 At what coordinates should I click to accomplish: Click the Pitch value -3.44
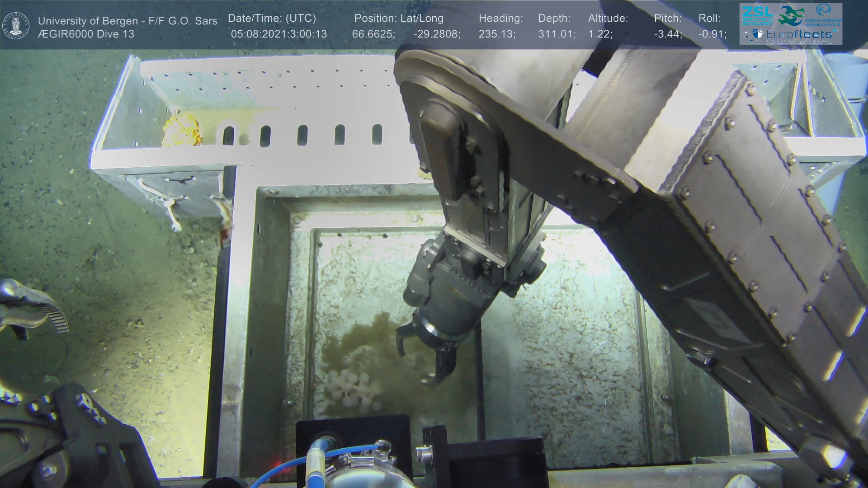tap(668, 34)
